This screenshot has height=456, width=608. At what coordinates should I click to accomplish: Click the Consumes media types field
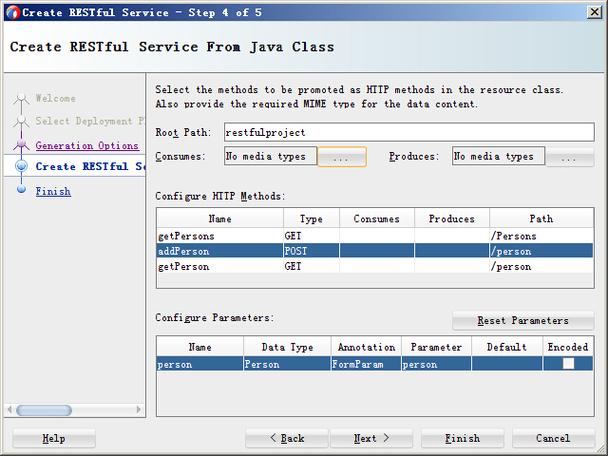(270, 156)
